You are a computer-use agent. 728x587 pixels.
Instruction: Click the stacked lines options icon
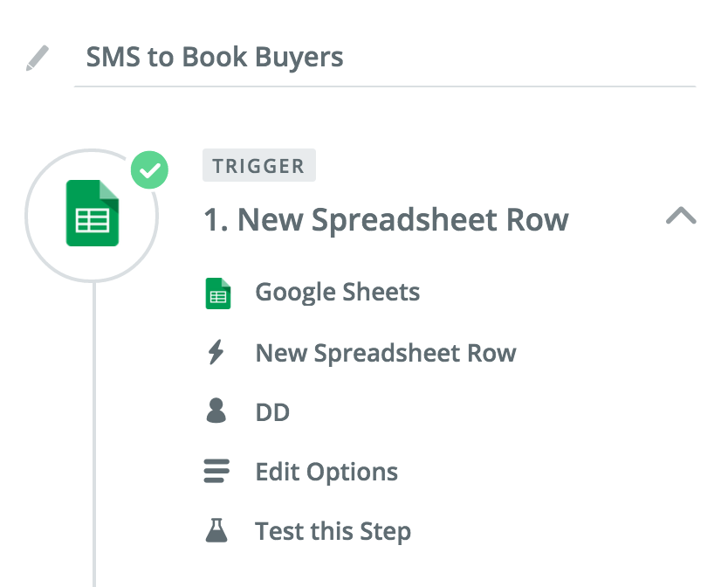click(216, 472)
